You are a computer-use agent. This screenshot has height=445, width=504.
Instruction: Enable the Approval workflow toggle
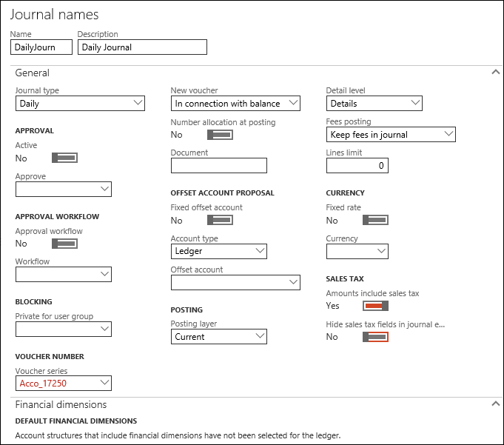64,244
